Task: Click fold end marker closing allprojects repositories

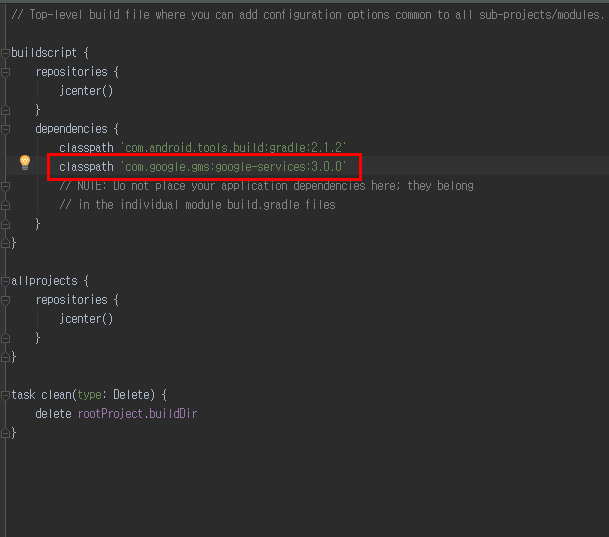Action: click(5, 339)
